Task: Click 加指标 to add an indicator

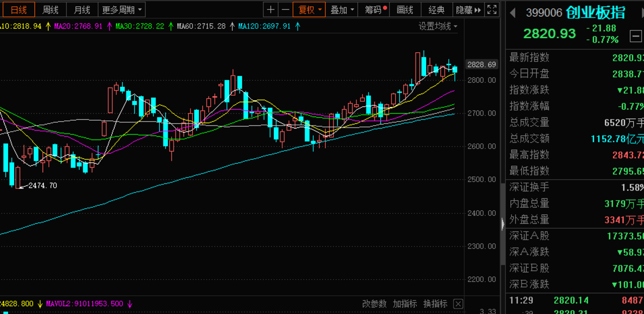Action: [405, 304]
